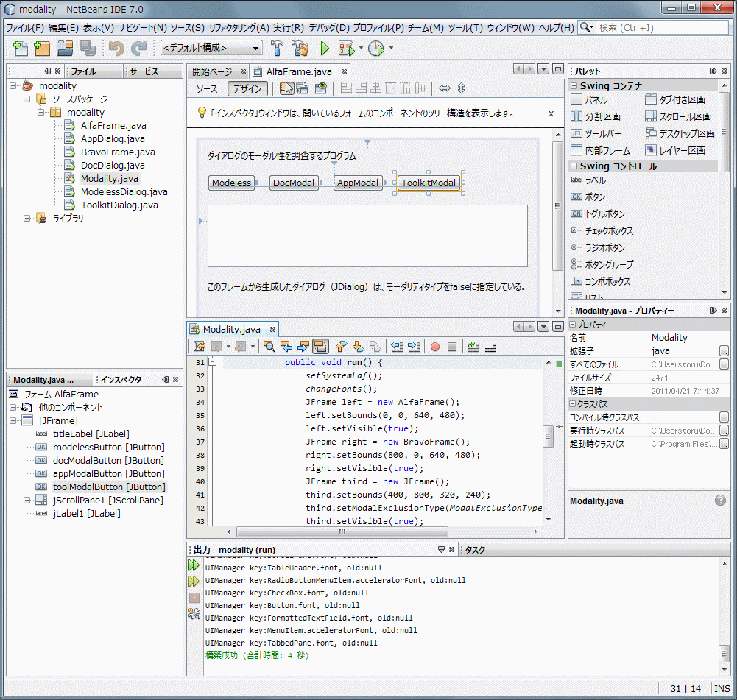Click the Debug Project icon

click(346, 48)
